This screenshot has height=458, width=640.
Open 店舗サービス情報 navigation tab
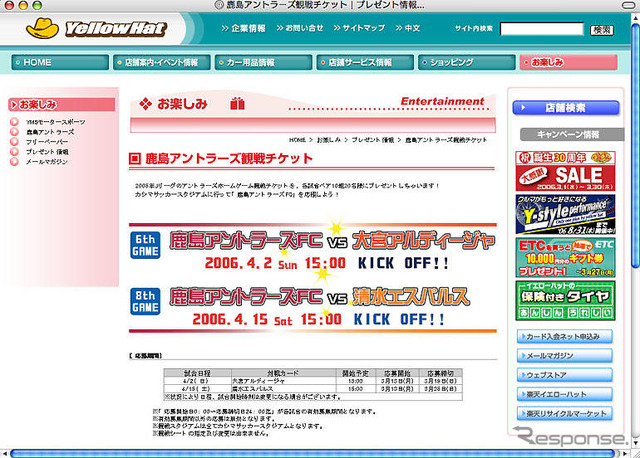coord(365,62)
